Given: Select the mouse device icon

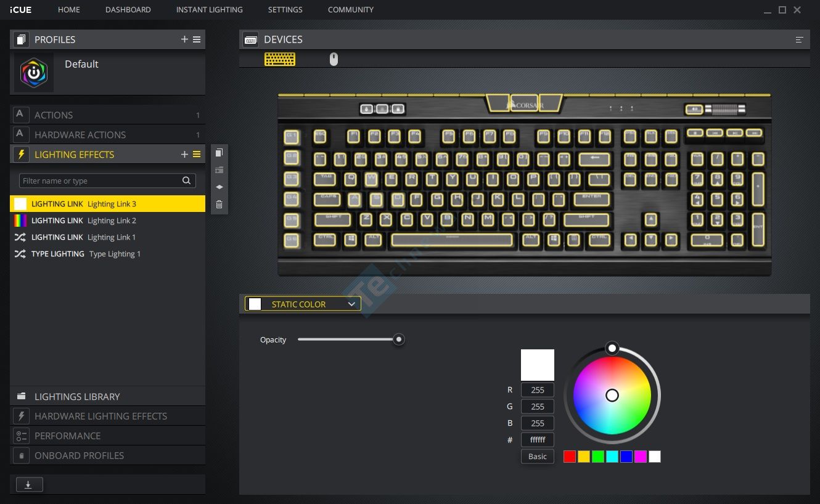Looking at the screenshot, I should pyautogui.click(x=334, y=59).
